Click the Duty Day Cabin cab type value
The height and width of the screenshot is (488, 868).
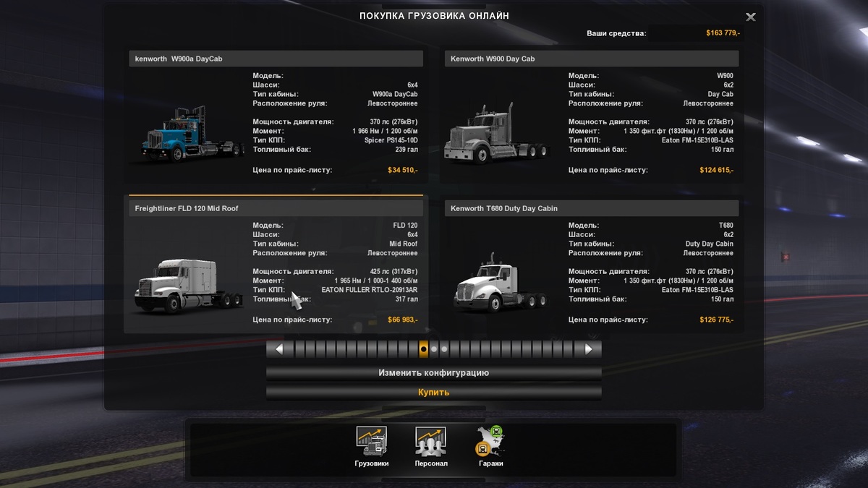(710, 244)
